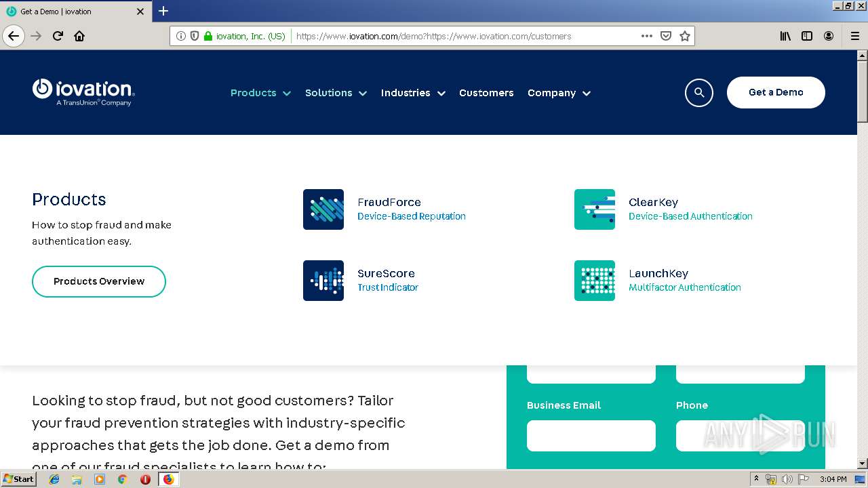Viewport: 868px width, 488px height.
Task: Click the Products Overview button
Action: (99, 281)
